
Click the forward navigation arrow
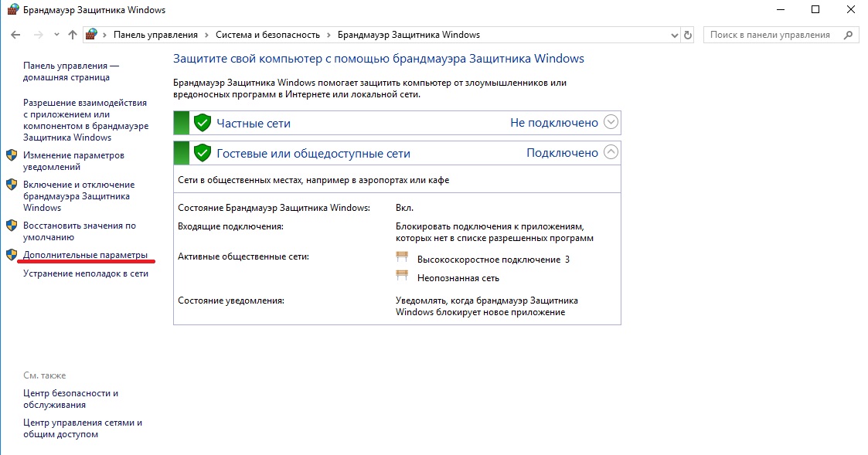pos(38,35)
